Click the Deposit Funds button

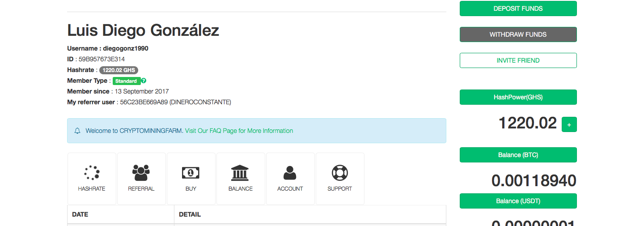(x=518, y=9)
